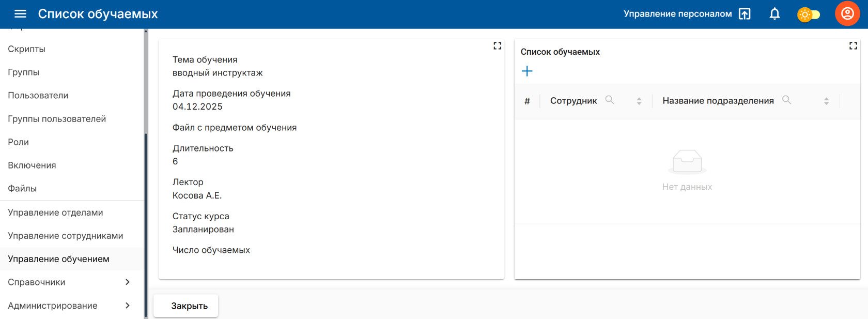Screen dimensions: 868x319
Task: Sort the Название подразделения column
Action: (826, 101)
